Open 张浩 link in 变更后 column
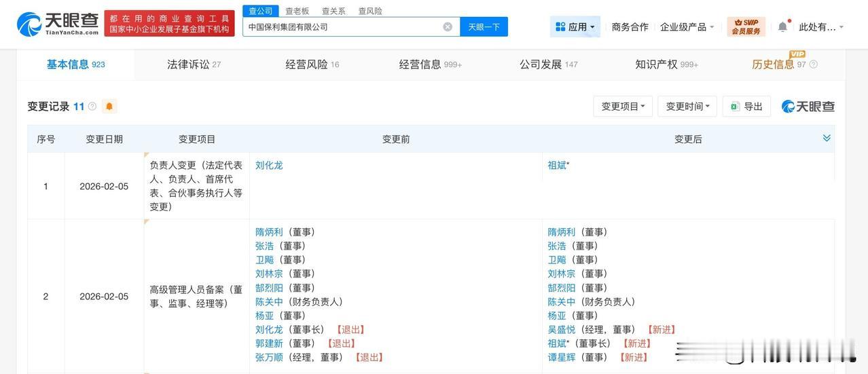 coord(557,246)
